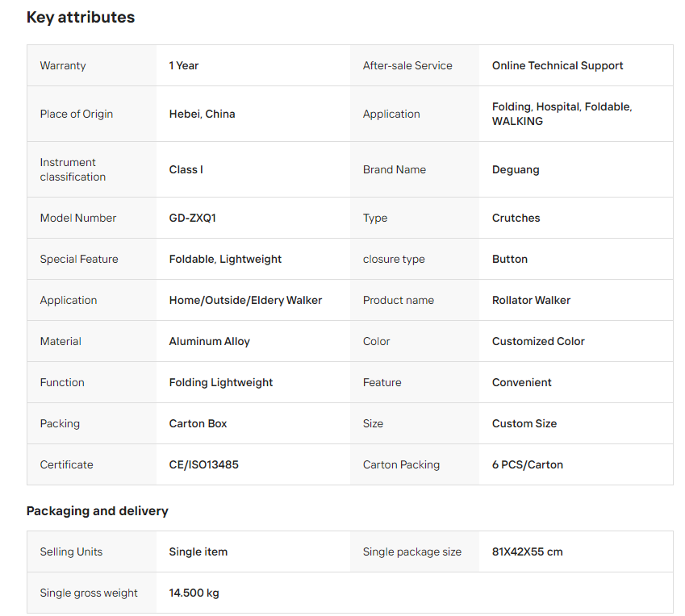Viewport: 685px width, 616px height.
Task: Click the "CE/ISO13485" certificate value
Action: coord(204,464)
